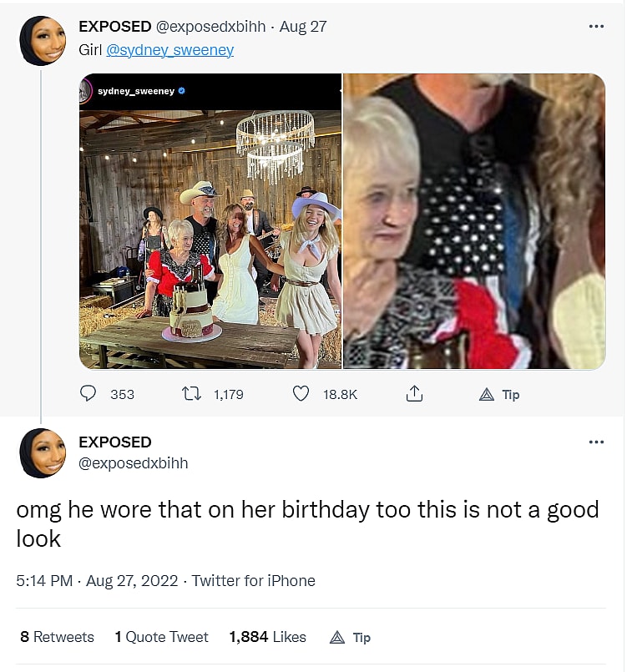Open the @sydney_sweeney mention link
Screen dimensions: 632x672
169,50
